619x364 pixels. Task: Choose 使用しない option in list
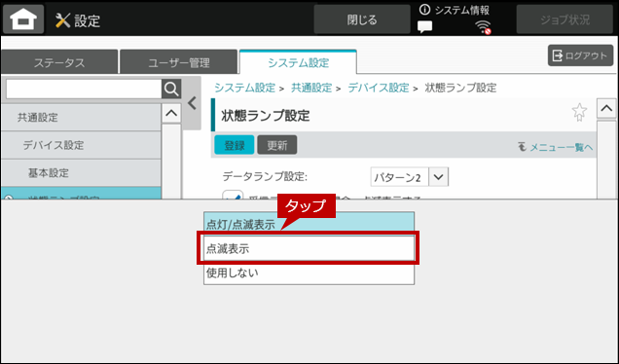tap(309, 273)
